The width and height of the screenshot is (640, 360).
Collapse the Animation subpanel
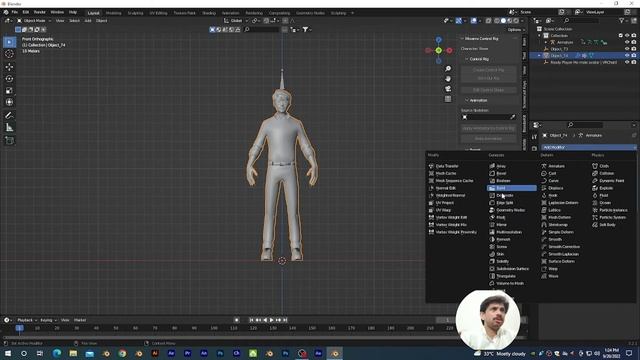pos(467,100)
